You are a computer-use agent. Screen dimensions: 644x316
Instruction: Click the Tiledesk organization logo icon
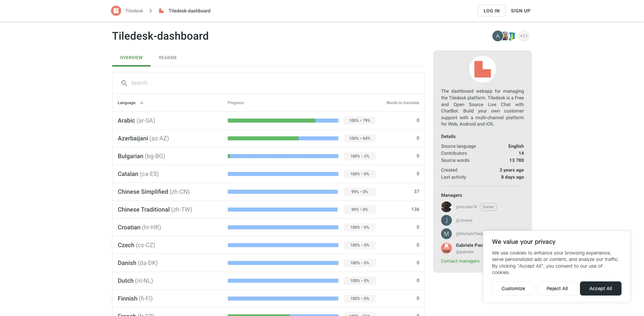[x=116, y=11]
